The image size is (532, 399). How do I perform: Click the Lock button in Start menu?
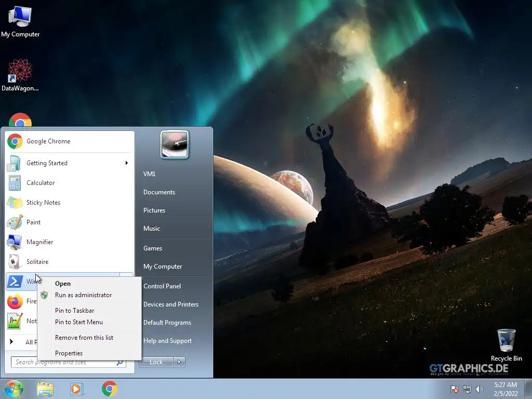click(x=156, y=362)
